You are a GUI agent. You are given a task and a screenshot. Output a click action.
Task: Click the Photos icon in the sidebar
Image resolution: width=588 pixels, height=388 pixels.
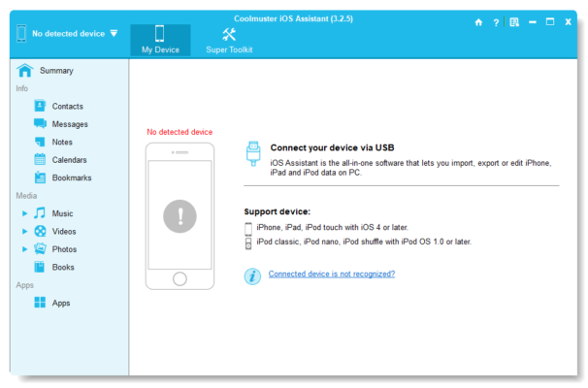[40, 248]
